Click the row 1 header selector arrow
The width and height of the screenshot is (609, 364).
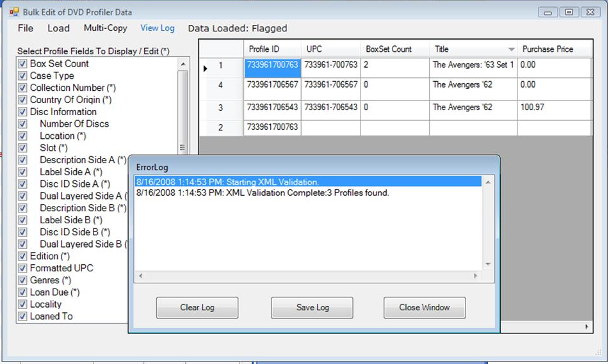click(x=206, y=68)
